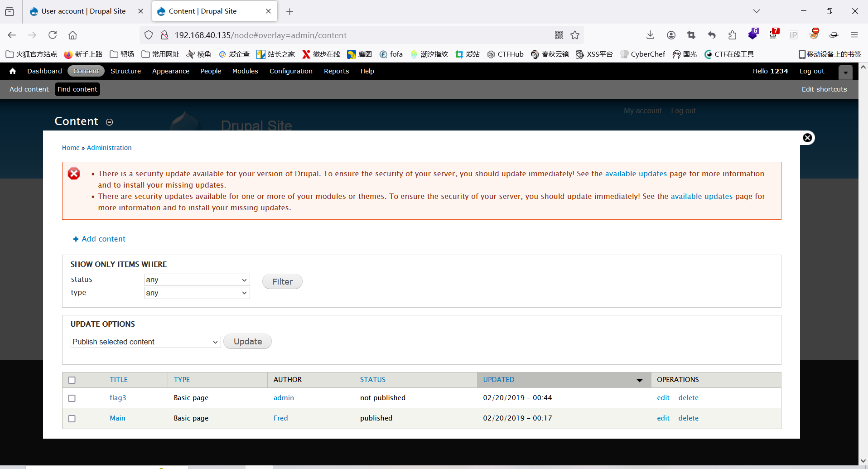Open the People admin menu
The image size is (868, 469).
211,71
